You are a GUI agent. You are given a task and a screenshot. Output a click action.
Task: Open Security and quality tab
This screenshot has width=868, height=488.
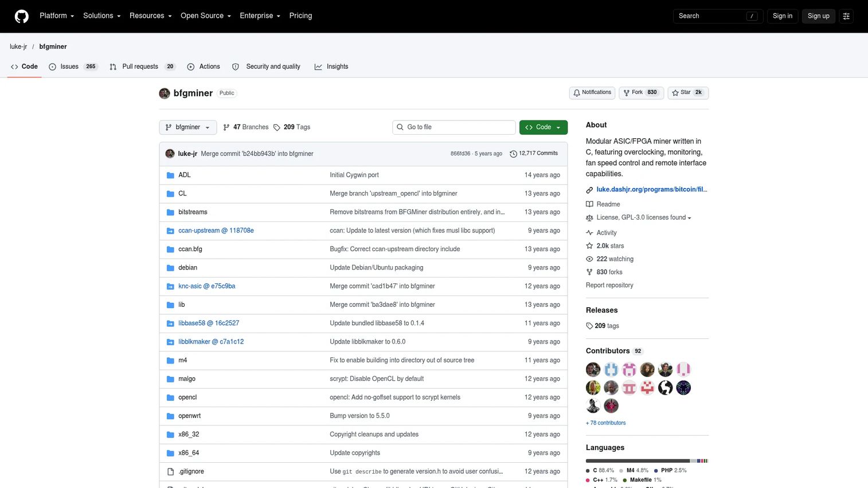tap(267, 67)
